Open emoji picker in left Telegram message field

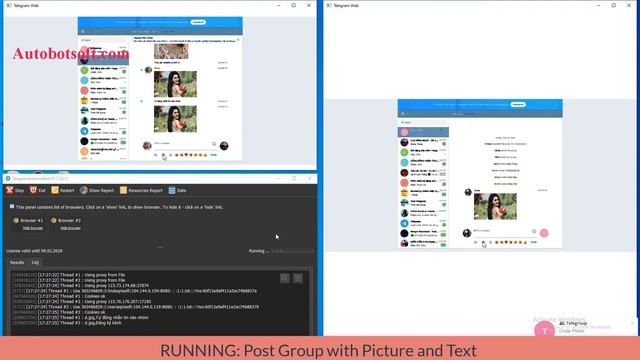(214, 144)
